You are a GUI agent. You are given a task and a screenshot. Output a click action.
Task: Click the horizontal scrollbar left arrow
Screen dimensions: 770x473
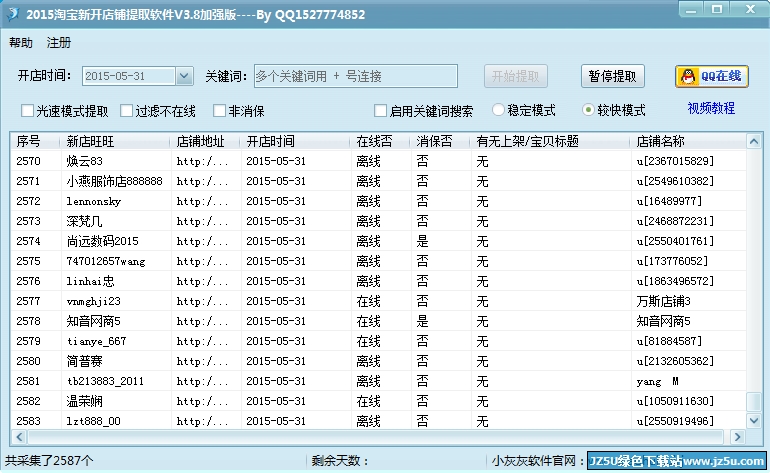tap(19, 437)
